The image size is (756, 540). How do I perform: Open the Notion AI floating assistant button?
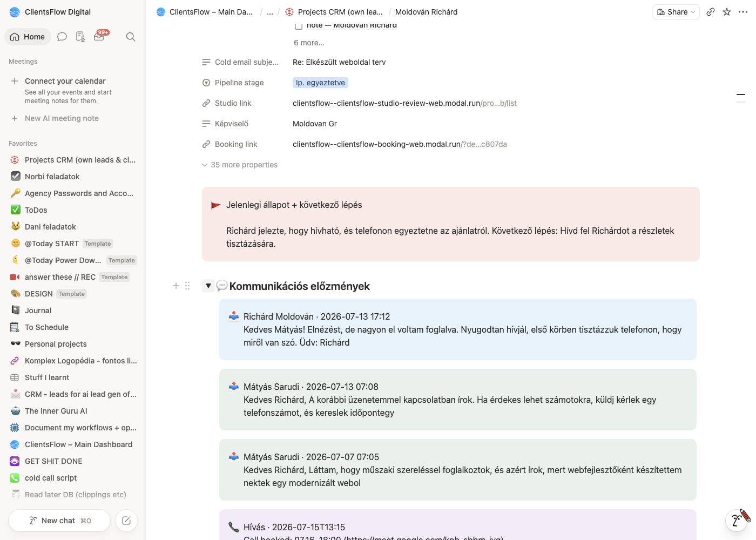click(x=736, y=520)
